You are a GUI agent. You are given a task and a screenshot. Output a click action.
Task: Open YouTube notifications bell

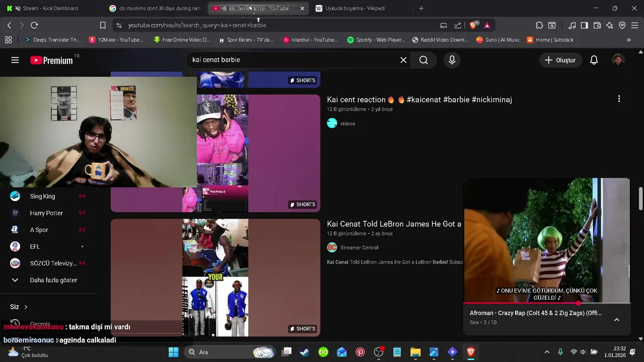click(x=594, y=60)
